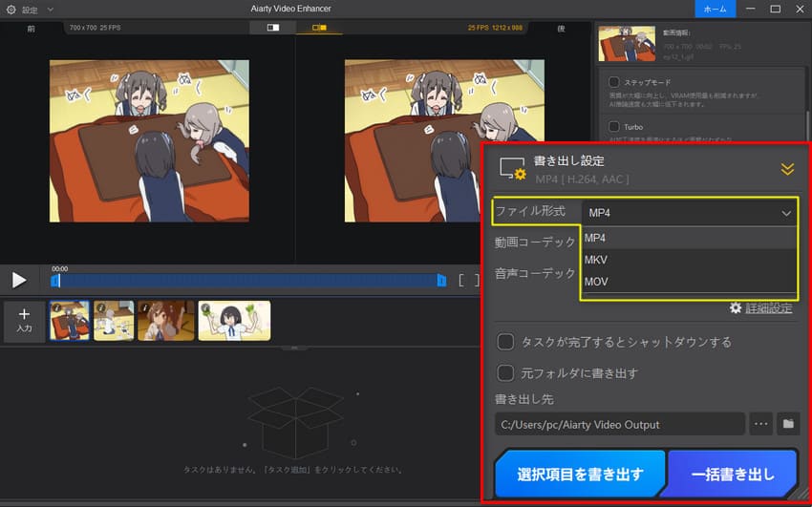Open info icon on vegetables girl thumbnail

[205, 307]
